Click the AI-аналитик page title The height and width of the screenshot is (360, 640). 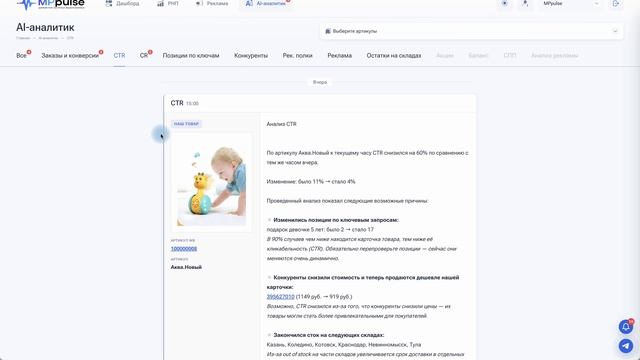click(45, 27)
